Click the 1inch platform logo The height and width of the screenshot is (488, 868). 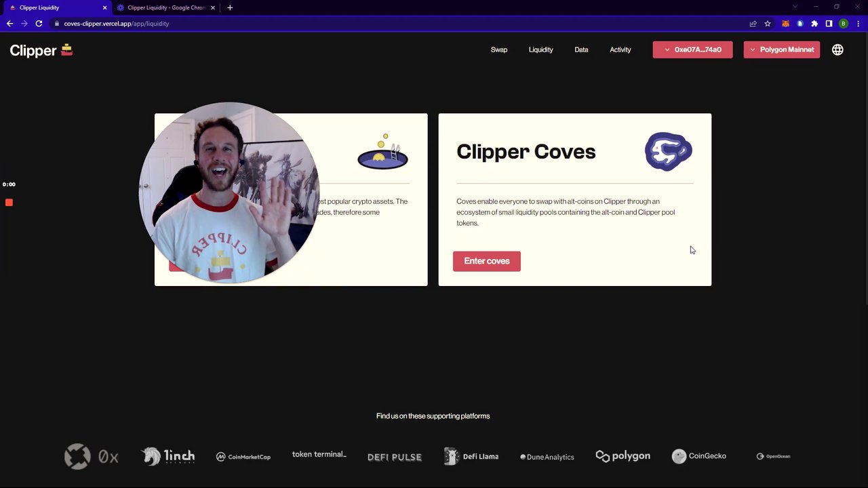(x=169, y=456)
